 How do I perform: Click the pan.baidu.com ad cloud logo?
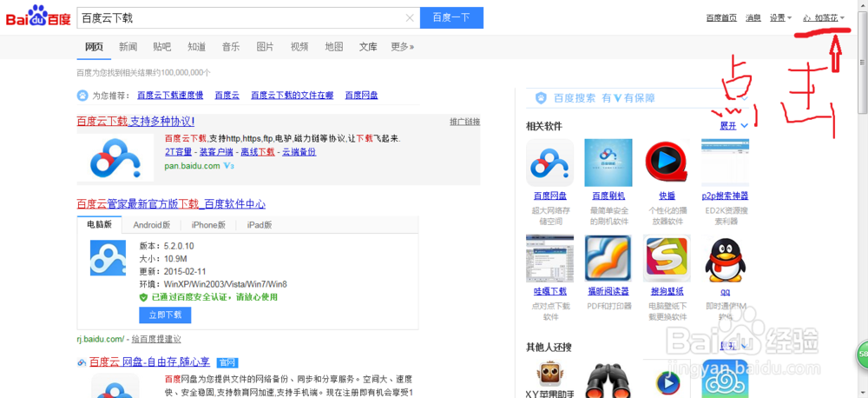click(115, 157)
